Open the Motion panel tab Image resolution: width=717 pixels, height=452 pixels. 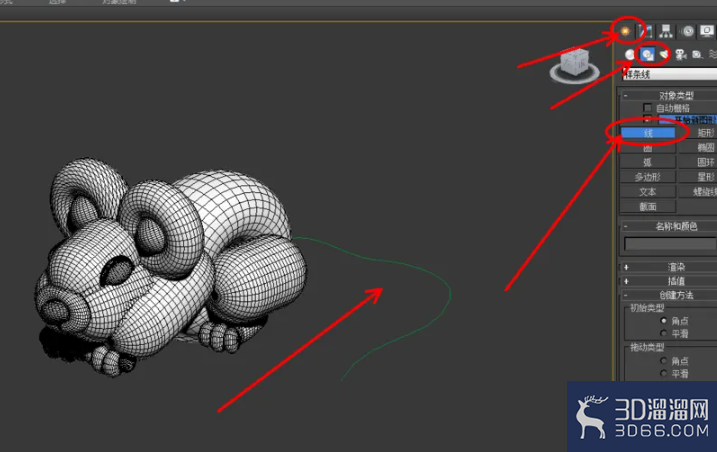click(687, 32)
